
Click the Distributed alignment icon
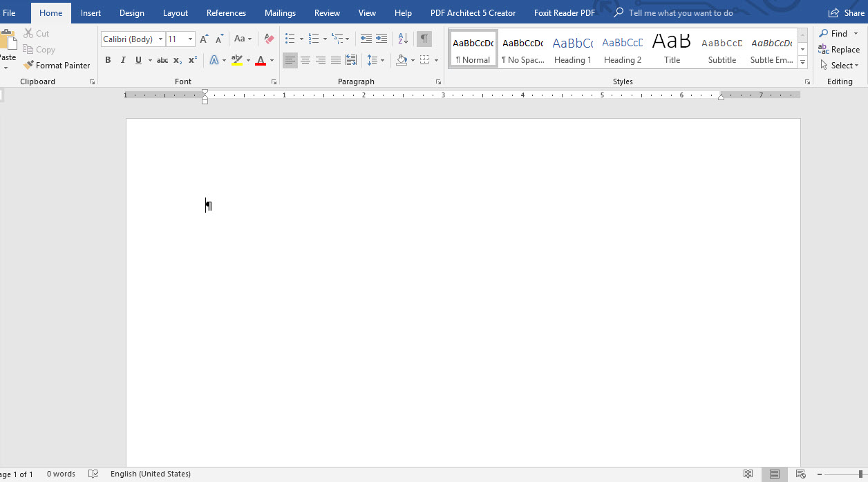(x=351, y=60)
